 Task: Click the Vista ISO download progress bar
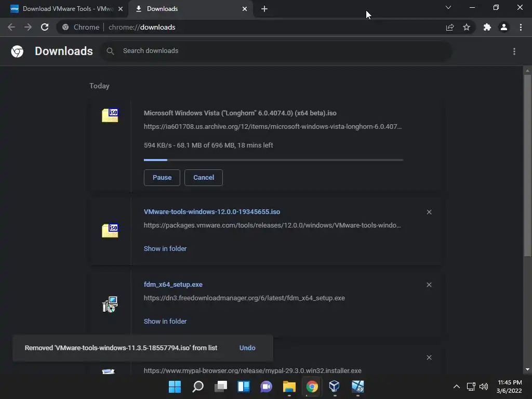pyautogui.click(x=273, y=160)
